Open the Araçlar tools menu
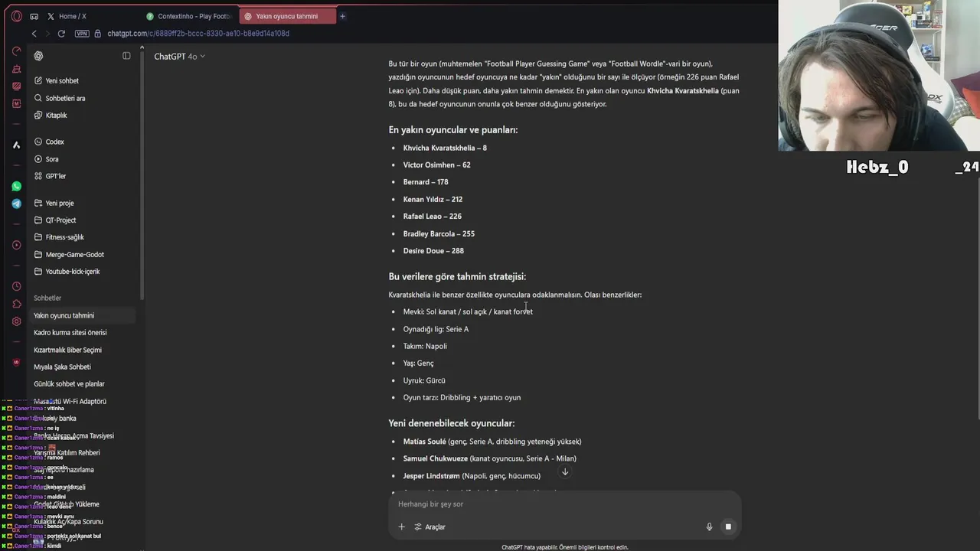The width and height of the screenshot is (980, 551). coord(430,527)
